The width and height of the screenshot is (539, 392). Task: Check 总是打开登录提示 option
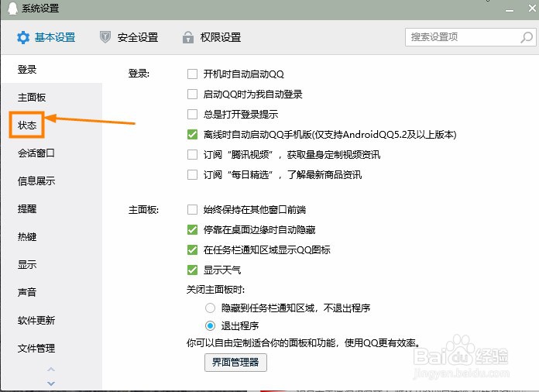point(192,114)
